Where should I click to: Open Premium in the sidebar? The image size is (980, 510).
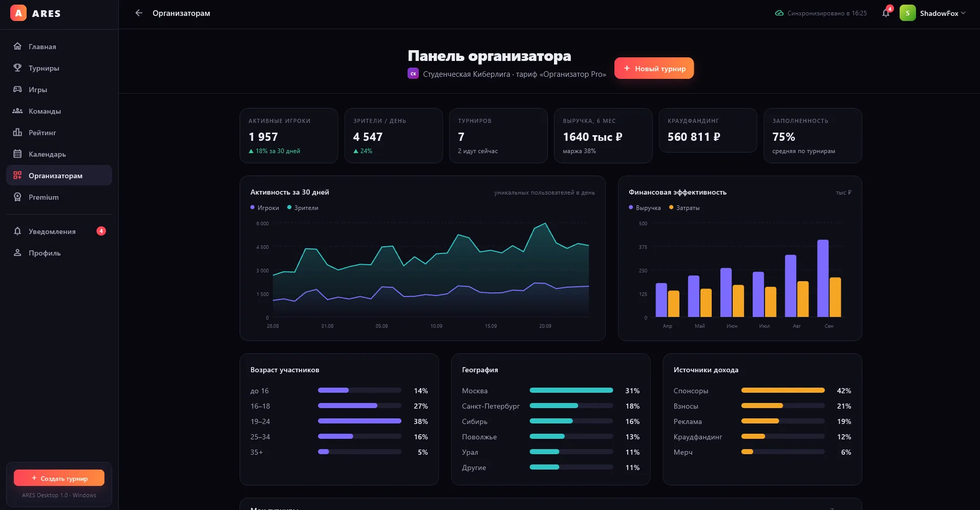pyautogui.click(x=59, y=197)
